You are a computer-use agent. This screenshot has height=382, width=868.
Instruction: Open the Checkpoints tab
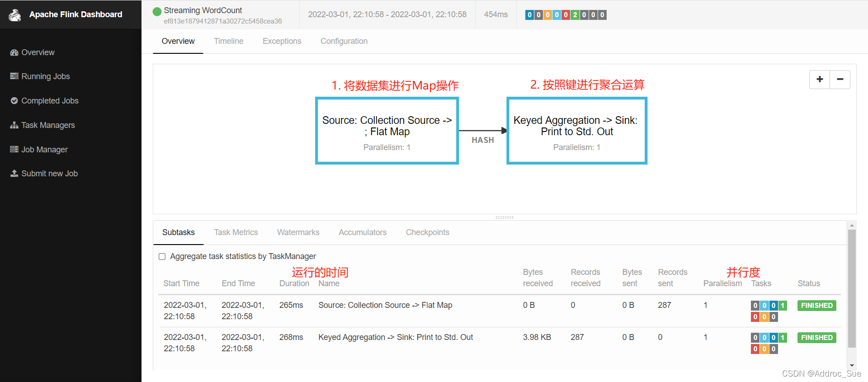pos(428,232)
